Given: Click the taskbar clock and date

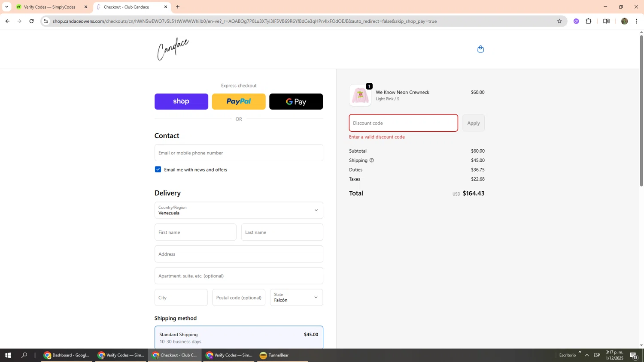Looking at the screenshot, I should 614,355.
